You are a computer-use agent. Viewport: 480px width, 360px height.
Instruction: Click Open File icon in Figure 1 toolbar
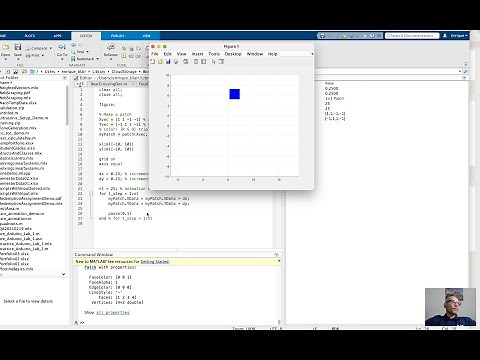[x=160, y=62]
